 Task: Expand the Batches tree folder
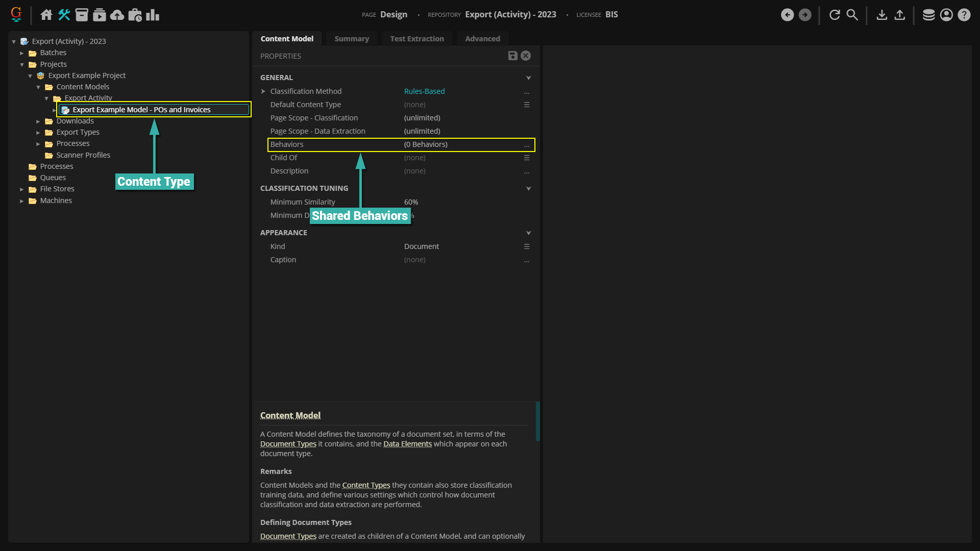pyautogui.click(x=22, y=53)
